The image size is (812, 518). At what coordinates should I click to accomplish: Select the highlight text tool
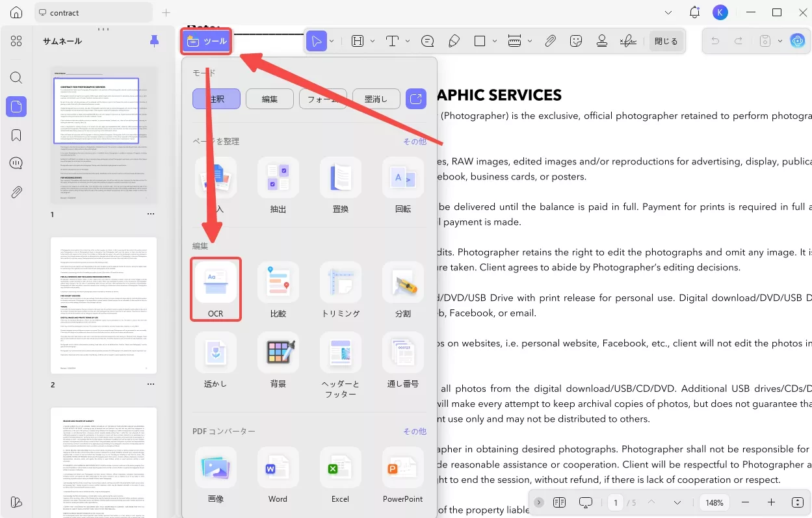(358, 41)
